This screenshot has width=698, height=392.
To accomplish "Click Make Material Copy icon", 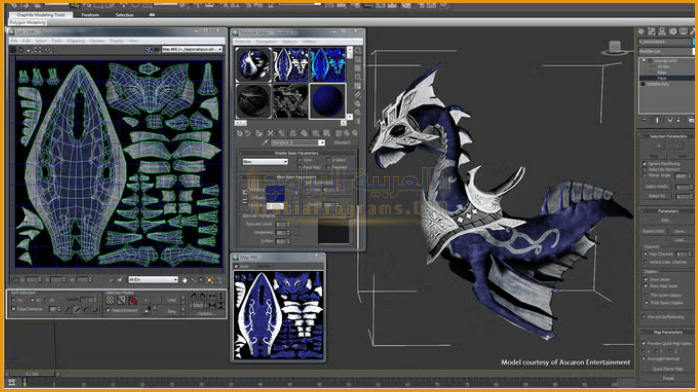I will click(x=281, y=133).
